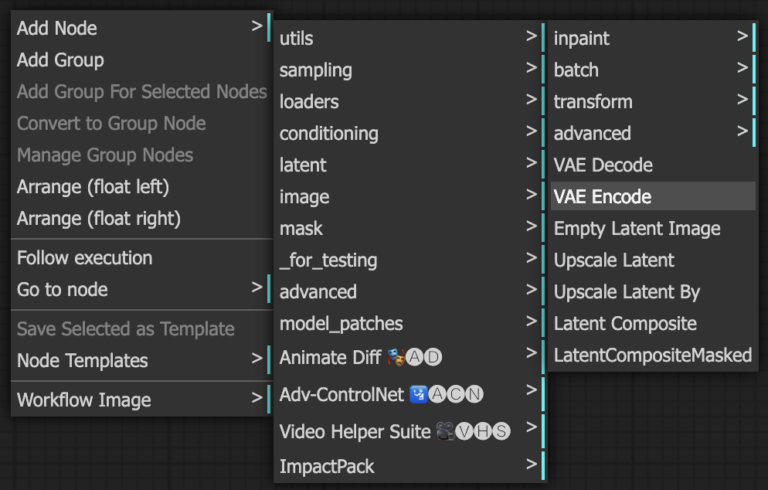This screenshot has width=768, height=490.
Task: Choose VAE Decode node entry
Action: point(602,165)
